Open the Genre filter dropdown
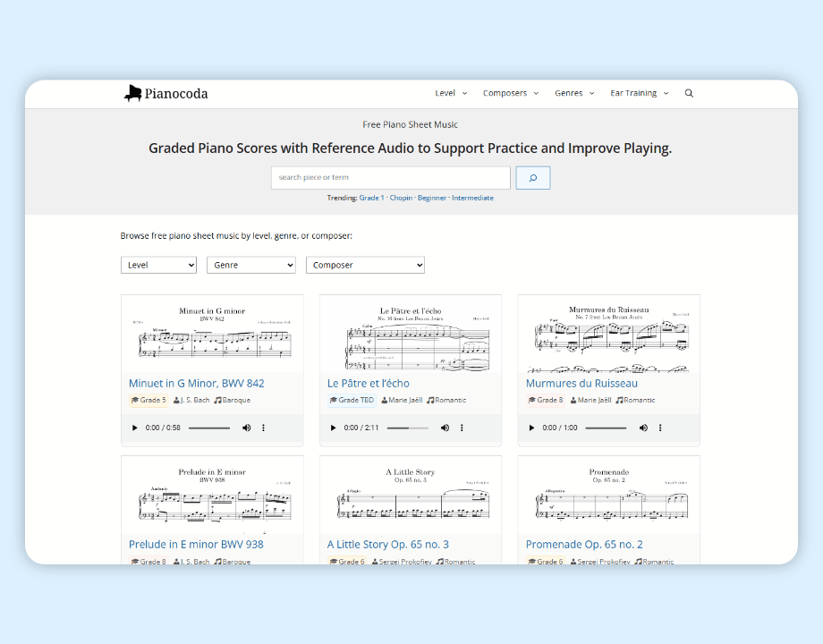 coord(250,266)
